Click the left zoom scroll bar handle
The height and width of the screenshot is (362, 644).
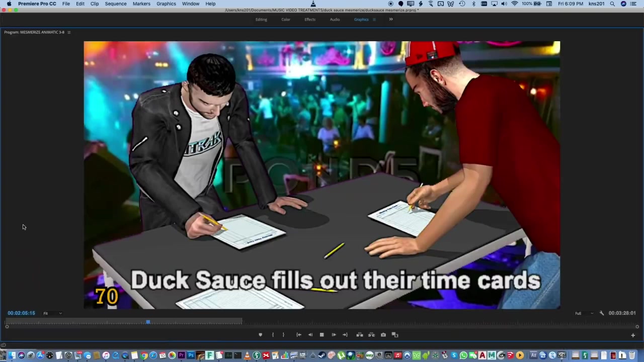(7, 327)
